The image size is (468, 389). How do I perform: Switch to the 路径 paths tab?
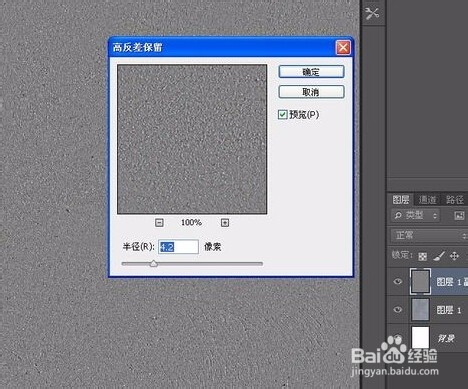pyautogui.click(x=455, y=199)
